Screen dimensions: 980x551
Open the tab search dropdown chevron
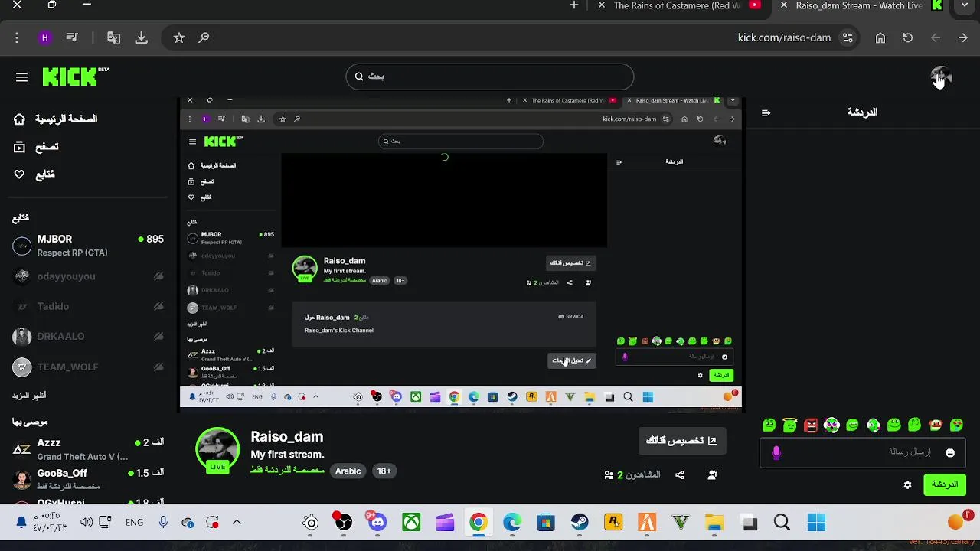(x=965, y=5)
